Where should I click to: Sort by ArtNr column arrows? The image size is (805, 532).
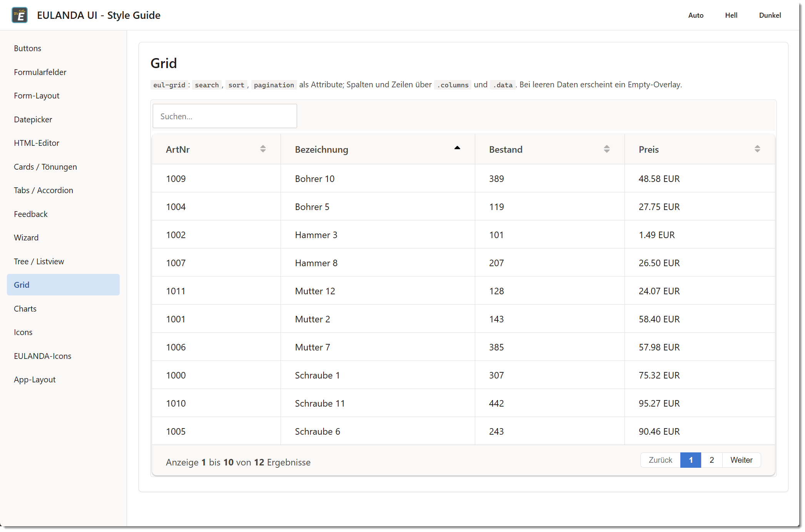(263, 149)
